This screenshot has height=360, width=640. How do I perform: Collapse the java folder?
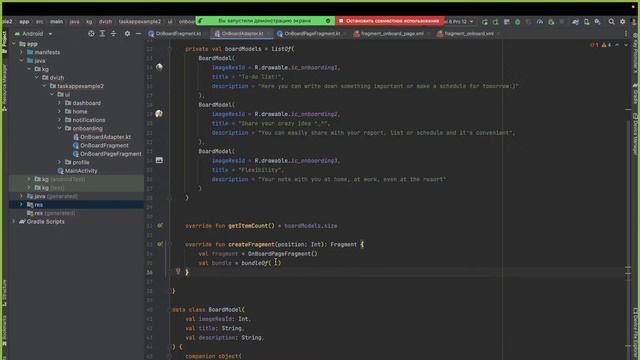coord(21,60)
